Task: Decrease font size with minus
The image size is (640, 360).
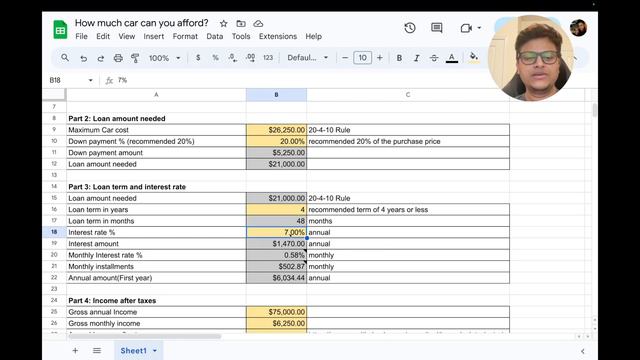Action: [x=345, y=58]
